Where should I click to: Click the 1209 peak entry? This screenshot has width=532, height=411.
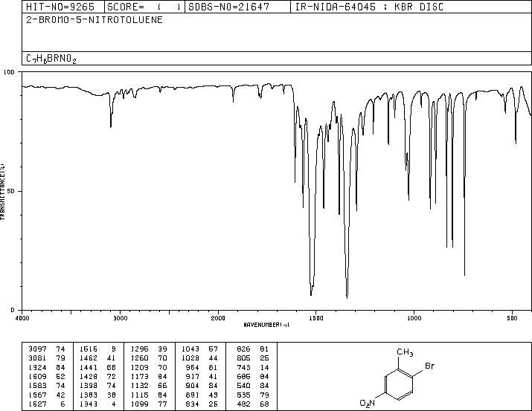(140, 367)
